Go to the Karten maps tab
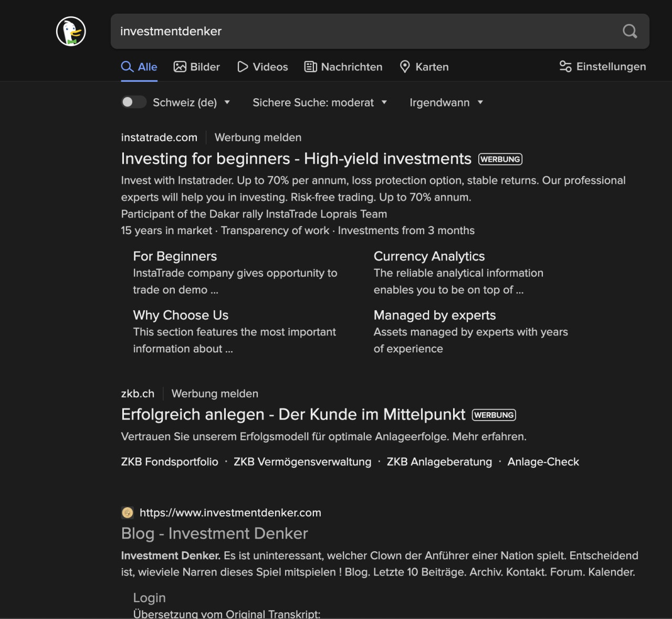 tap(424, 67)
